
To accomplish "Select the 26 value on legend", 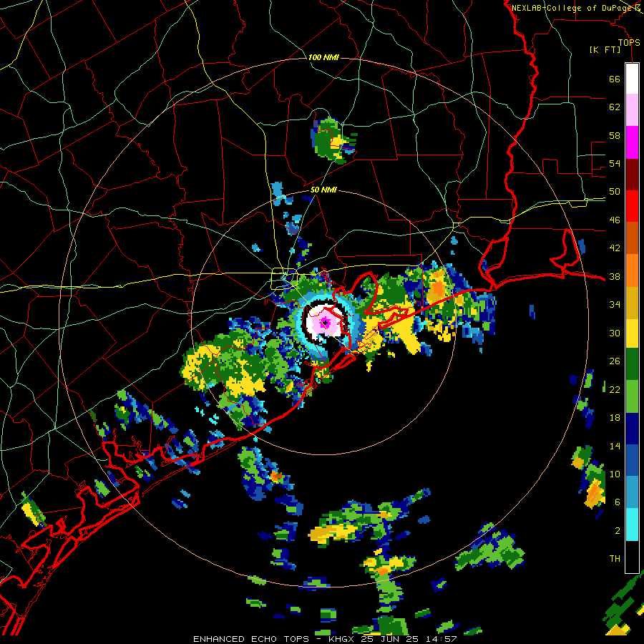I will pos(615,361).
